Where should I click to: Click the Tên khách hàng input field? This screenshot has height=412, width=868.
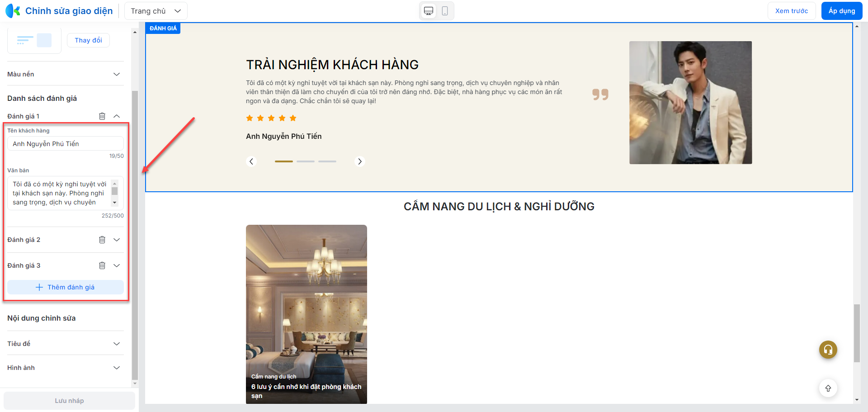point(66,144)
